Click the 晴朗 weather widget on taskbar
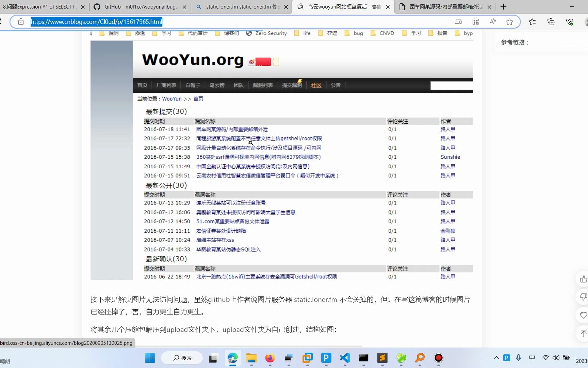The width and height of the screenshot is (588, 368). tap(5, 361)
